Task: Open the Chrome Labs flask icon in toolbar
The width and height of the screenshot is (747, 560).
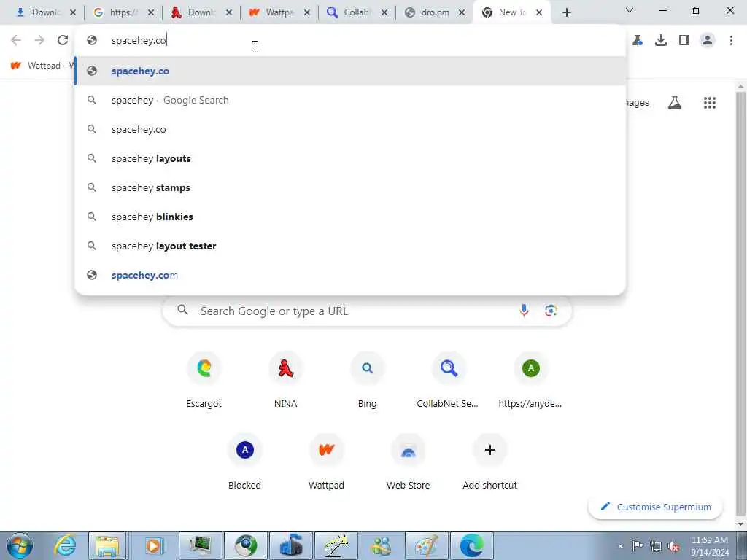Action: point(638,41)
